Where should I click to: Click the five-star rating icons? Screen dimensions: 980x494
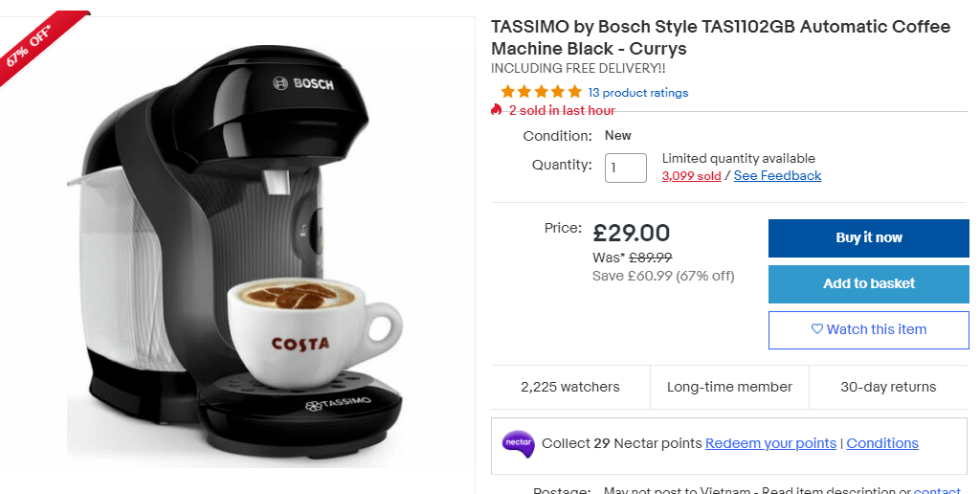point(541,92)
